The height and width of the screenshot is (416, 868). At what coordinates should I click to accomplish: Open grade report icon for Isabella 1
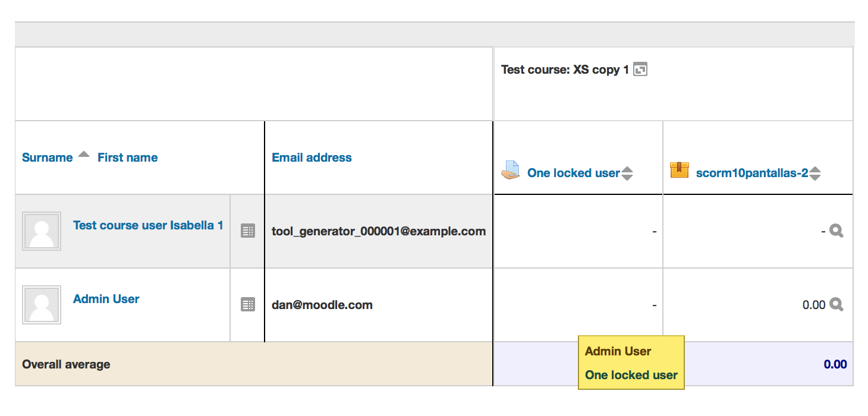[248, 231]
